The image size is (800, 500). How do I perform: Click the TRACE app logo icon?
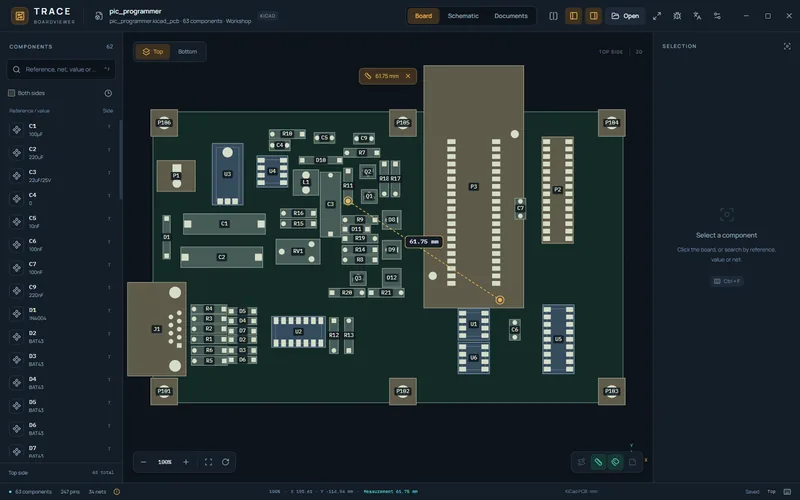(20, 16)
